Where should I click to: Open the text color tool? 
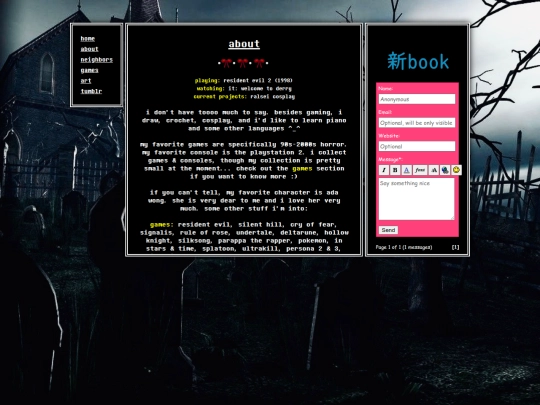406,170
